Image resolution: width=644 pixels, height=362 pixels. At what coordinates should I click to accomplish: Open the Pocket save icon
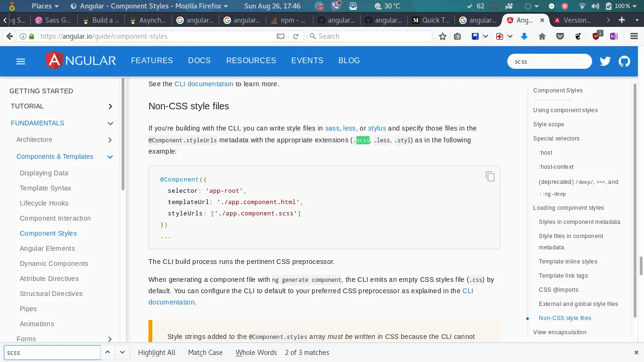[x=560, y=36]
